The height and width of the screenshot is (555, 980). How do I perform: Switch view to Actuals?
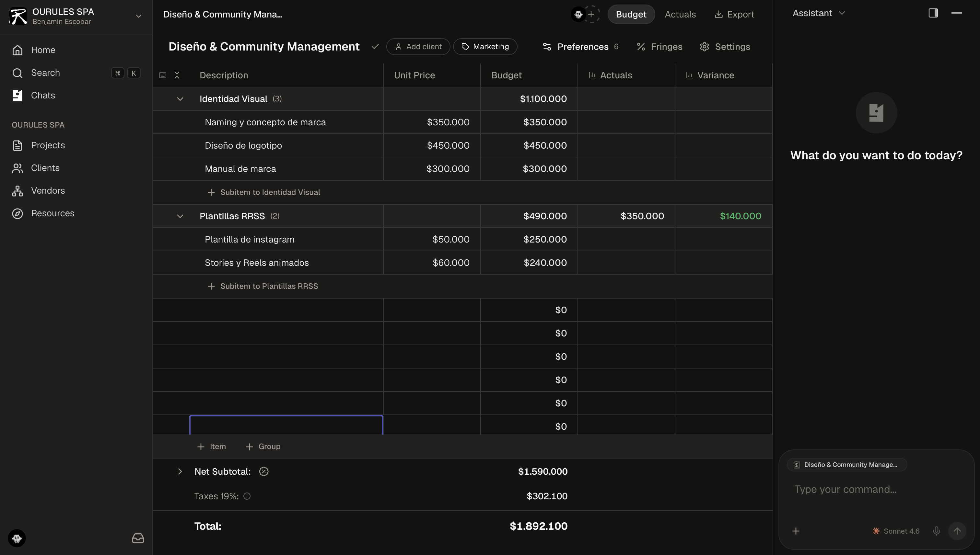point(680,14)
